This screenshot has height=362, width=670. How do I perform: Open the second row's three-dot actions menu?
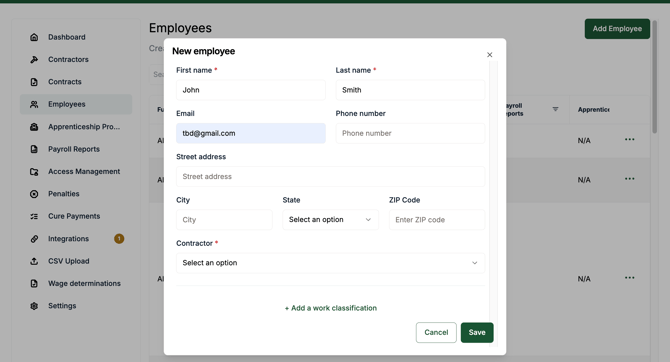[x=629, y=179]
